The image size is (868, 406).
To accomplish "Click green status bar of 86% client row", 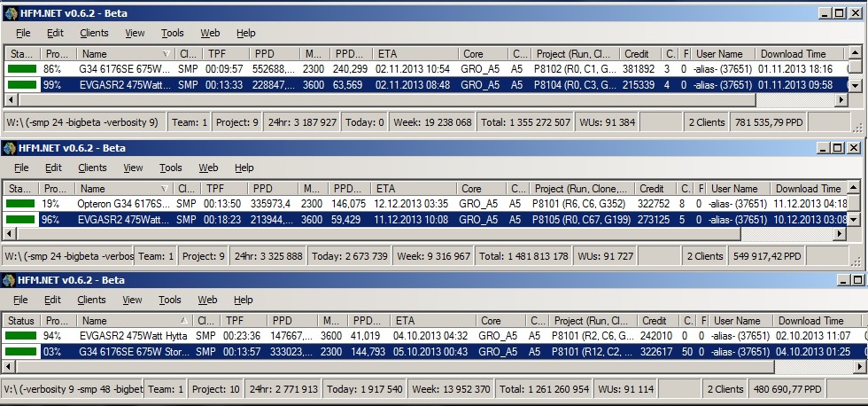I will (x=22, y=69).
